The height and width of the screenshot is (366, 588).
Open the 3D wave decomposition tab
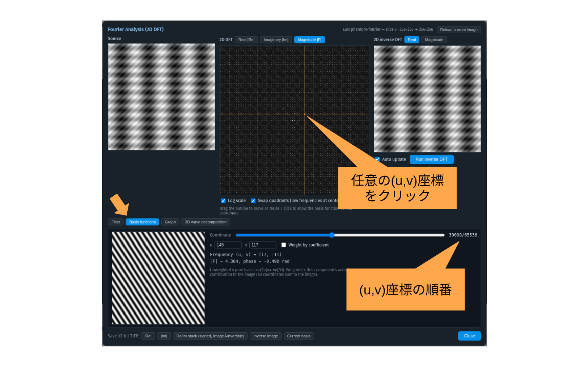[x=206, y=222]
